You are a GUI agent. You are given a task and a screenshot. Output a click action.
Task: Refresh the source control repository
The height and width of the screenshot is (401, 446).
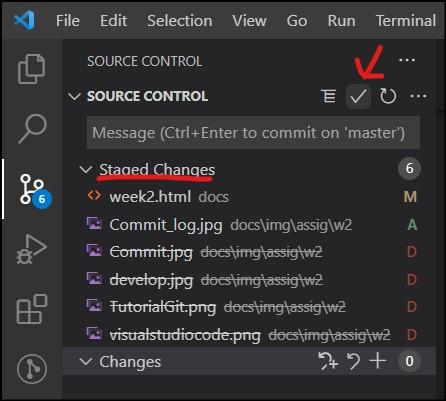[388, 96]
